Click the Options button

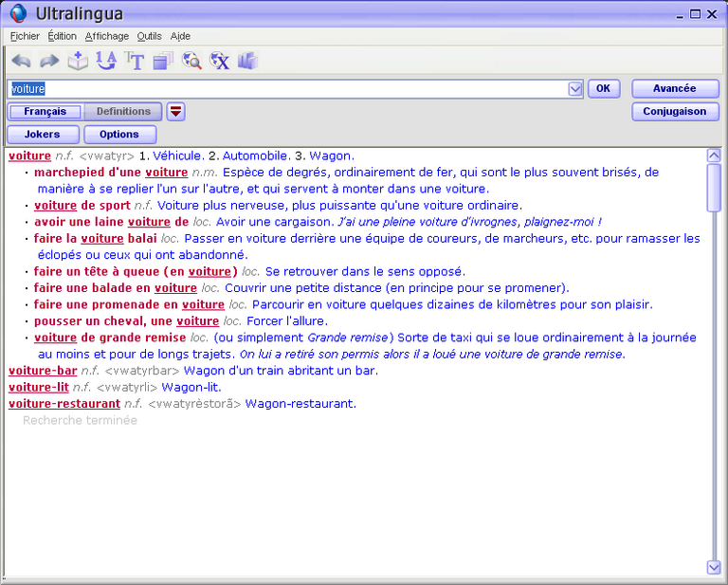119,135
